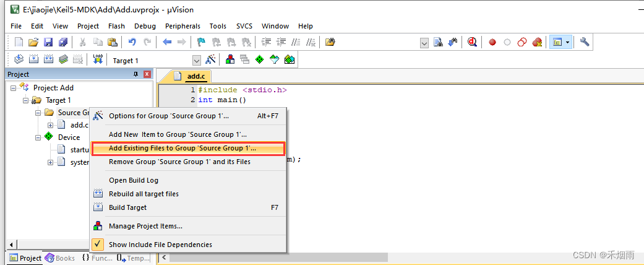This screenshot has height=265, width=644.
Task: Open the find text combo box dropdown
Action: pos(424,42)
